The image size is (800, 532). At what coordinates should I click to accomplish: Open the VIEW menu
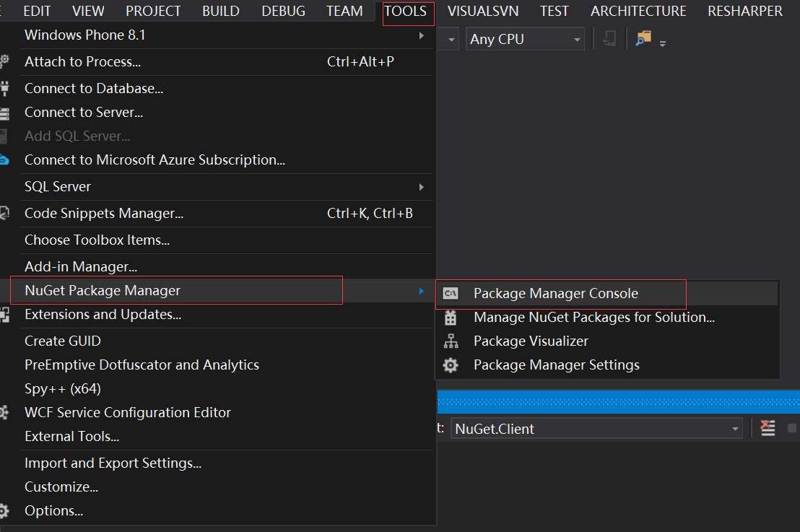[x=88, y=11]
